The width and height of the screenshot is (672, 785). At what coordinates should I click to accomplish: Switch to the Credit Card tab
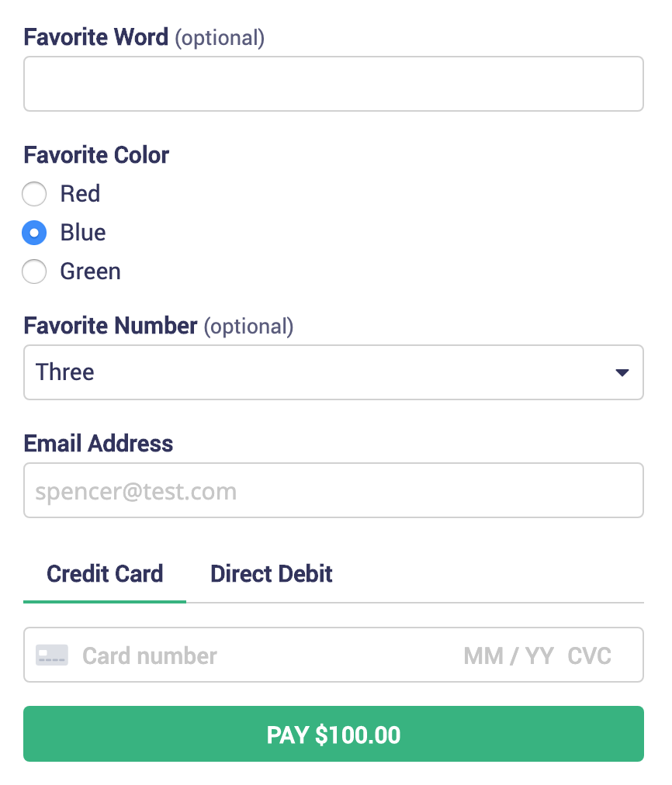point(105,575)
